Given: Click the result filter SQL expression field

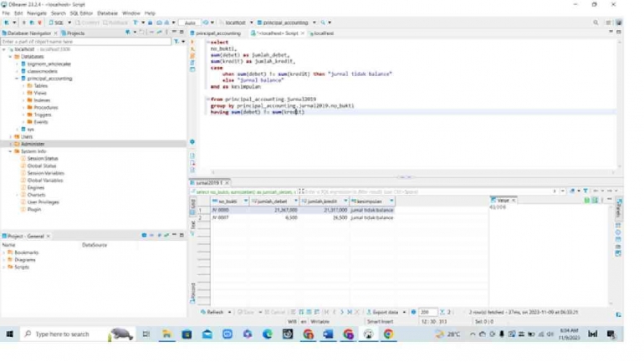Looking at the screenshot, I should pos(425,192).
